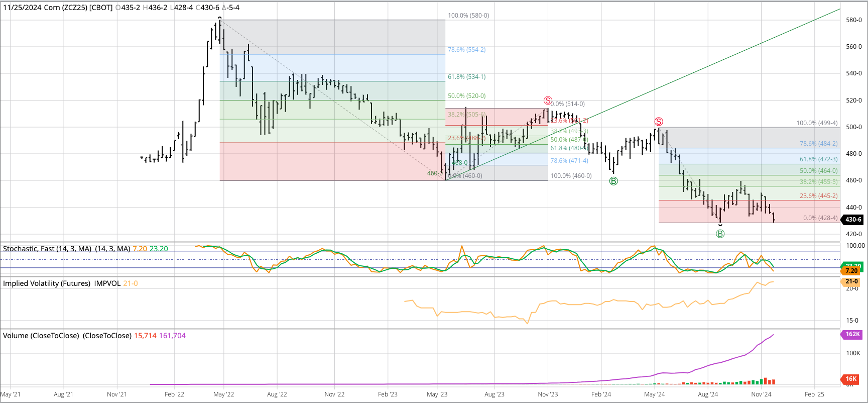868x403 pixels.
Task: Select the 50.0% (520-0) Fibonacci level label
Action: click(466, 96)
